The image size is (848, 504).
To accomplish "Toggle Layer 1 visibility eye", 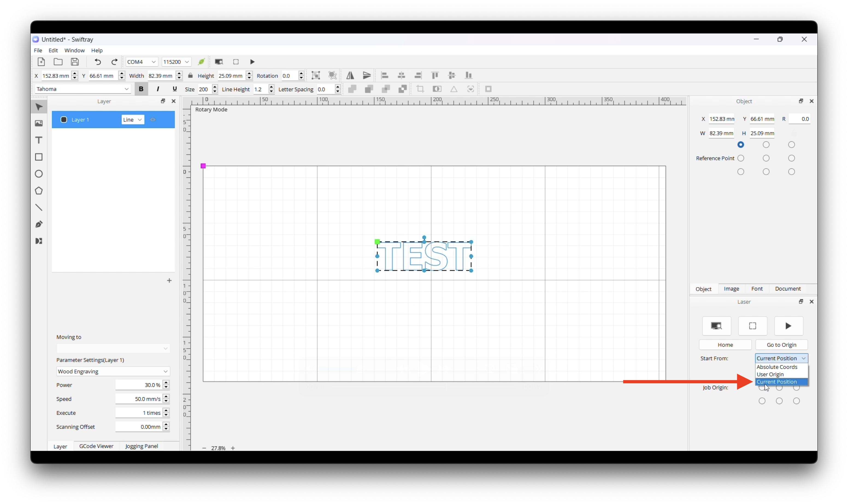I will [x=153, y=120].
